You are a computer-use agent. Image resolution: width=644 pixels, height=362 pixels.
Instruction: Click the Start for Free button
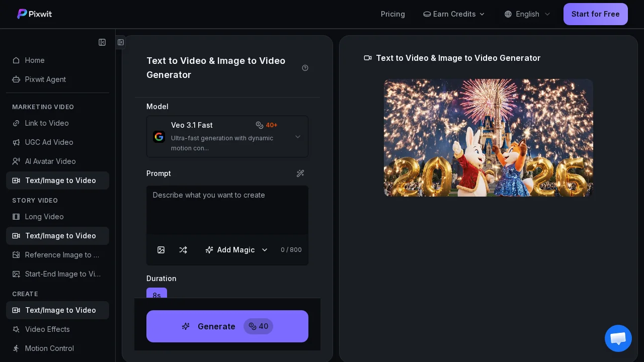pyautogui.click(x=596, y=14)
